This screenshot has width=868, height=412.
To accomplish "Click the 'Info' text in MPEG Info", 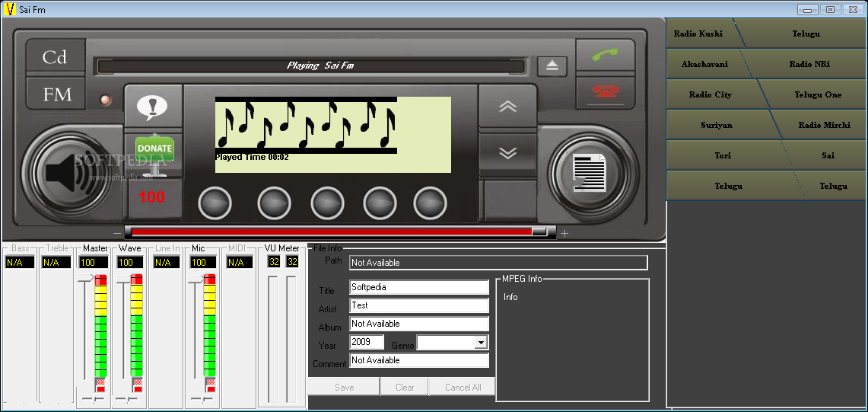I will (510, 297).
